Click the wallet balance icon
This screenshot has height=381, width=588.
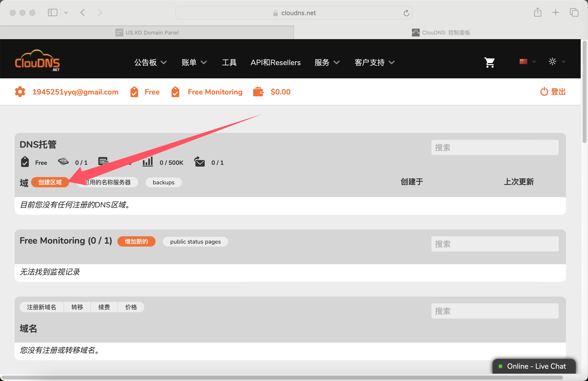(258, 92)
